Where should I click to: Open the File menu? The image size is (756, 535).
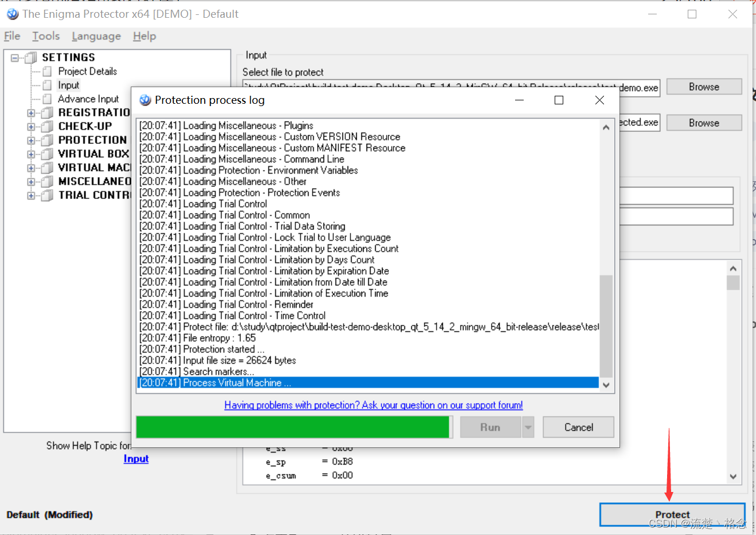click(12, 36)
